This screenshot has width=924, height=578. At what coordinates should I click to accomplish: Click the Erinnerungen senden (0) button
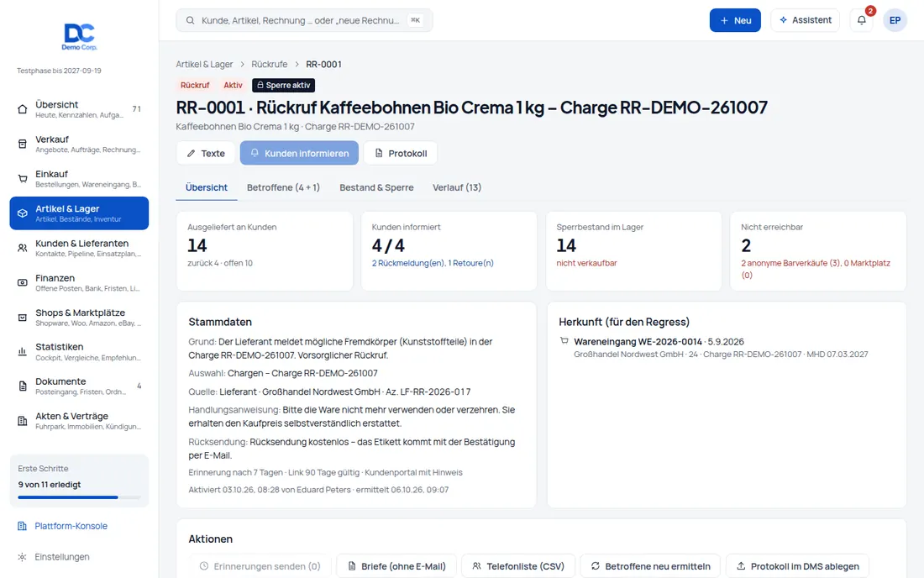tap(260, 566)
